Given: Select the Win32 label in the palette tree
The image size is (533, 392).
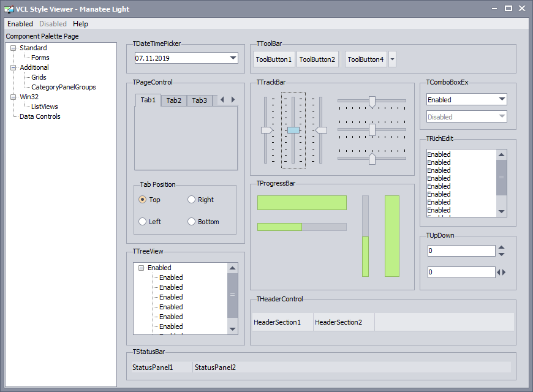Looking at the screenshot, I should pos(29,97).
